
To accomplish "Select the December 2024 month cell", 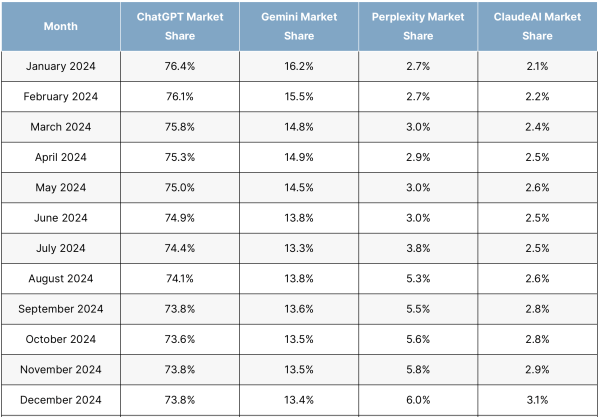I will point(60,400).
